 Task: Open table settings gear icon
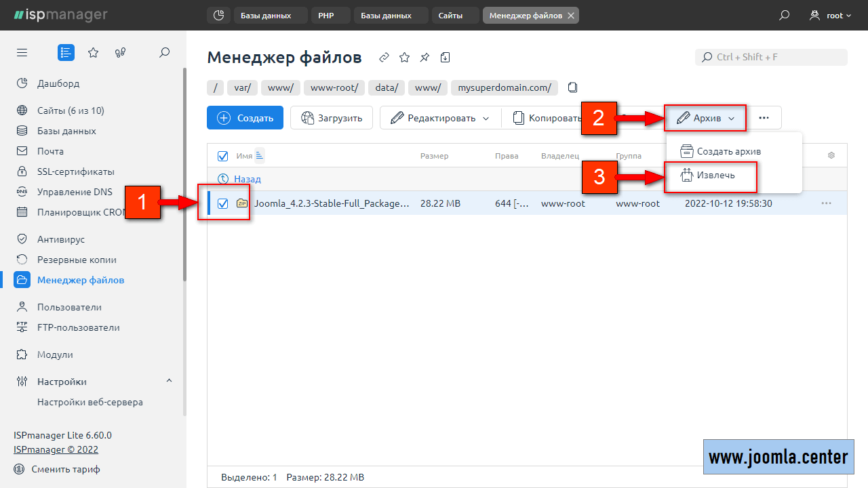(x=831, y=156)
